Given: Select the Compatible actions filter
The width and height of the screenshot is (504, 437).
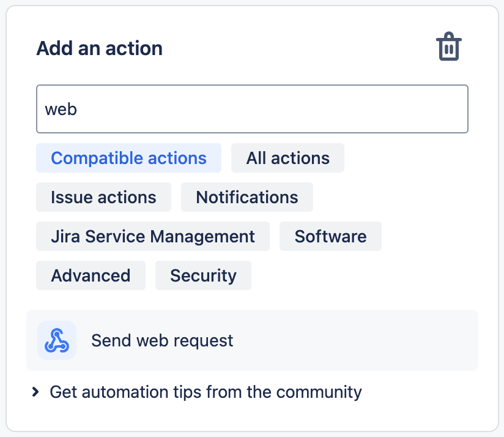Looking at the screenshot, I should [x=128, y=158].
